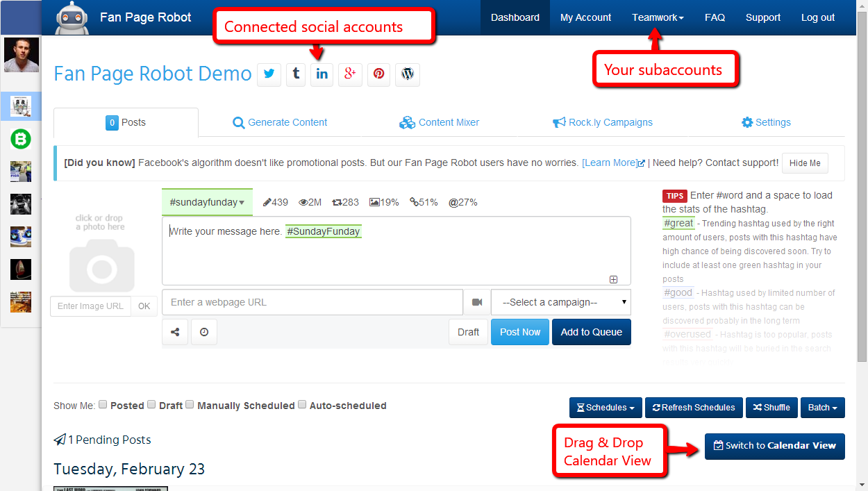Open the FAQ navigation item
Screen dimensions: 868x491
(x=715, y=17)
